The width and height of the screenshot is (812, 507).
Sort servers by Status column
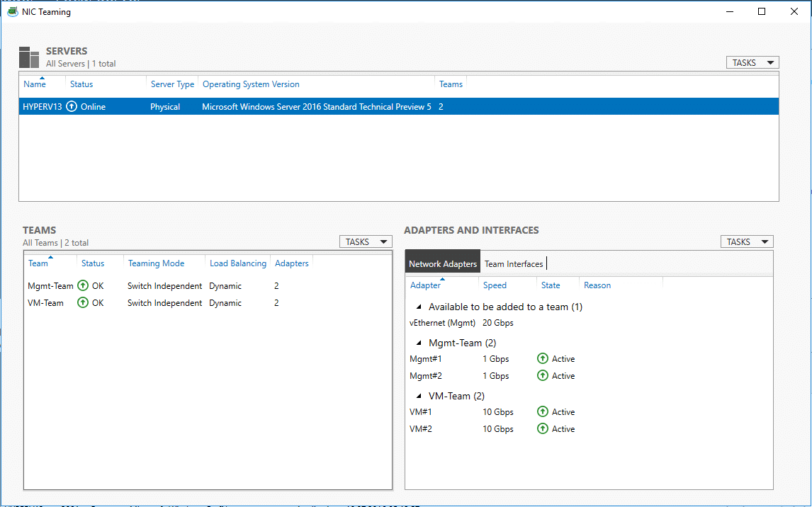tap(81, 84)
